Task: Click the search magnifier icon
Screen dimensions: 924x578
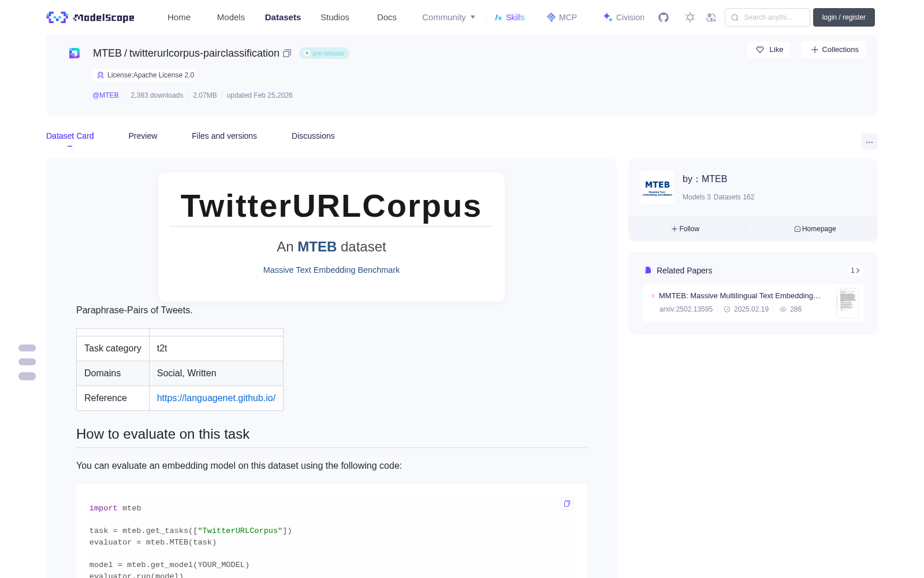Action: point(735,17)
